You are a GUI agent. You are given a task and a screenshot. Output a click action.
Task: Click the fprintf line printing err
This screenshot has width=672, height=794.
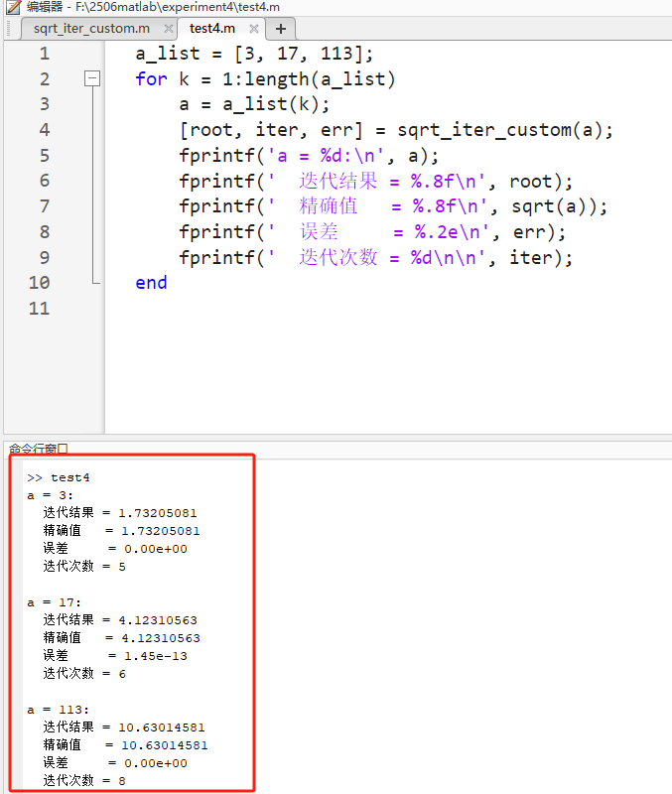[372, 232]
